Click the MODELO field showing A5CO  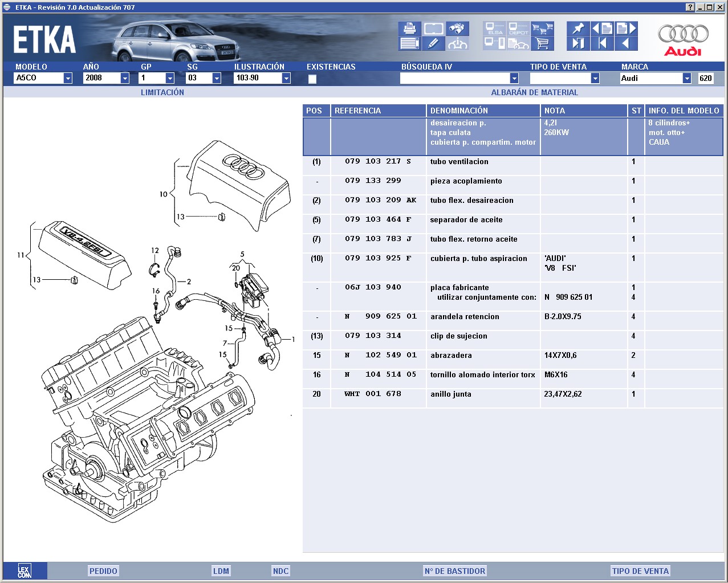(x=39, y=79)
